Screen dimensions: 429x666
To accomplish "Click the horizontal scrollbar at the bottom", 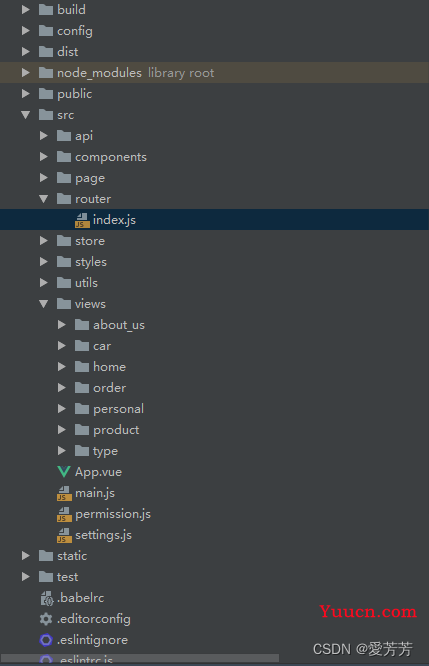I will coord(140,659).
